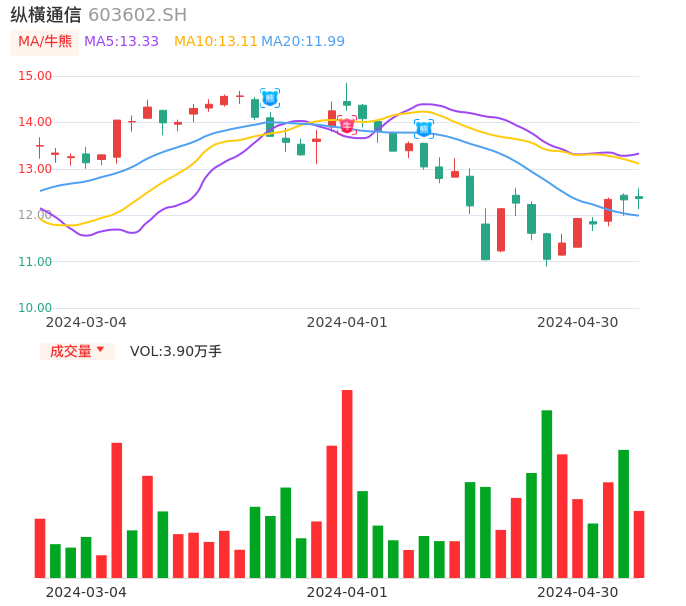Image resolution: width=686 pixels, height=606 pixels.
Task: Click the 15.00 price axis label
Action: click(35, 76)
